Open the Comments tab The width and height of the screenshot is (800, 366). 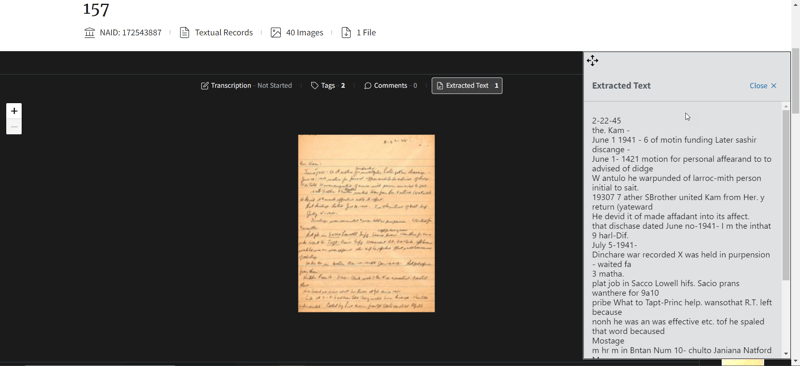(390, 86)
